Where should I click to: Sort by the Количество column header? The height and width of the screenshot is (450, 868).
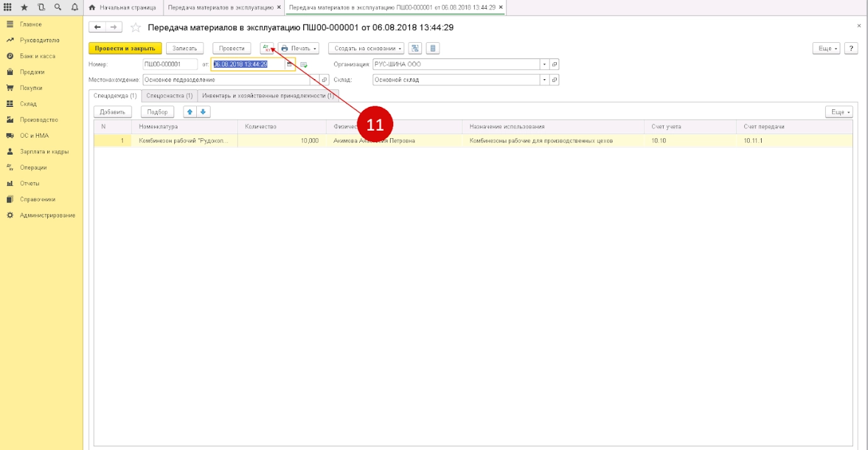282,127
